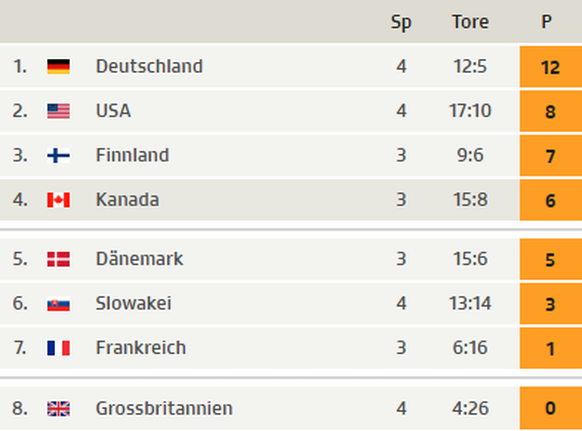Click the USA flag icon

(58, 111)
